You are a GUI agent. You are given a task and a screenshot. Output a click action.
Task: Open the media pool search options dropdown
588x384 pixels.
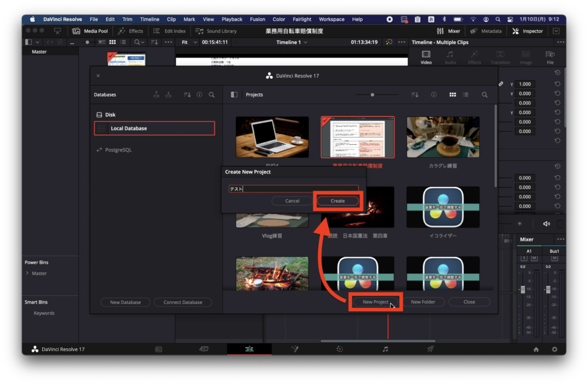139,42
